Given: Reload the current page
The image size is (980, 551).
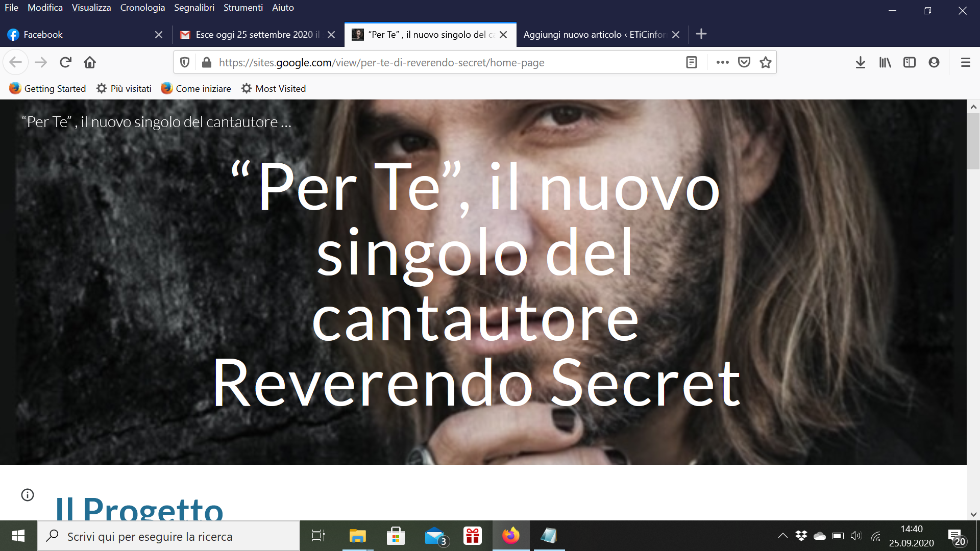Looking at the screenshot, I should 65,62.
